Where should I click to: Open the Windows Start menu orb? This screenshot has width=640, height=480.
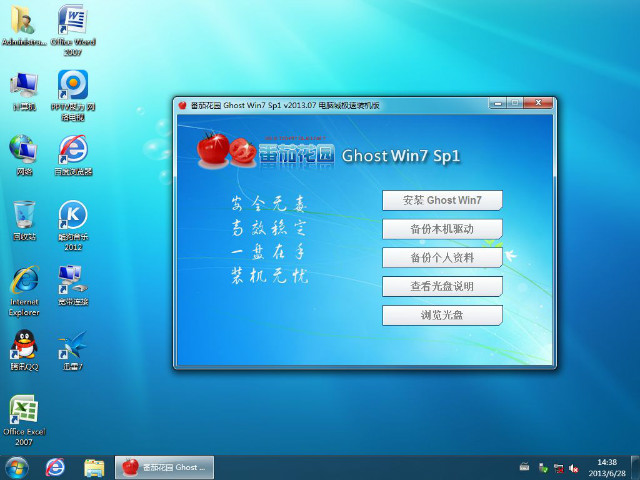point(17,468)
